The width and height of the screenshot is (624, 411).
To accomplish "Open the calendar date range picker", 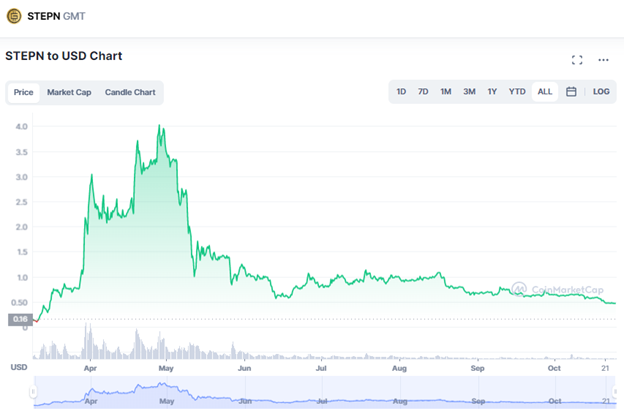I will 571,92.
